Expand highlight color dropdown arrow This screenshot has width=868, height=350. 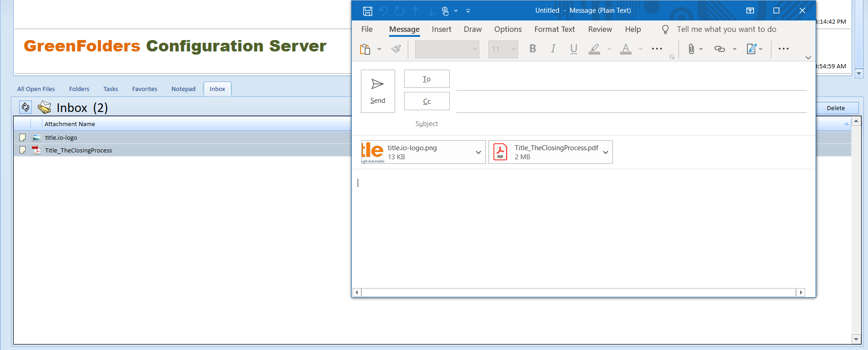(x=609, y=49)
